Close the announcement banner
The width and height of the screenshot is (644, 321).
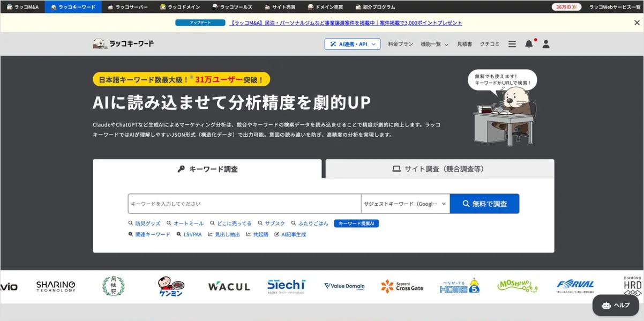click(636, 23)
